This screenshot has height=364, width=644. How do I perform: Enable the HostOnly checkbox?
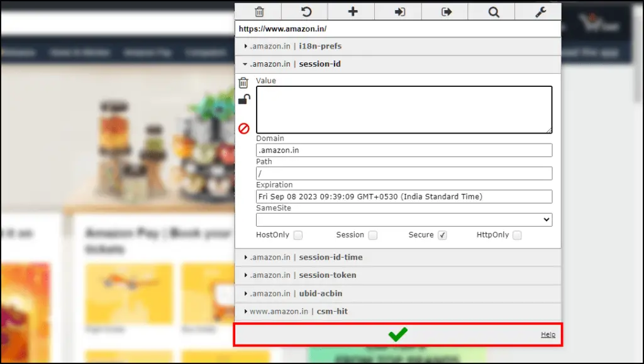[298, 236]
